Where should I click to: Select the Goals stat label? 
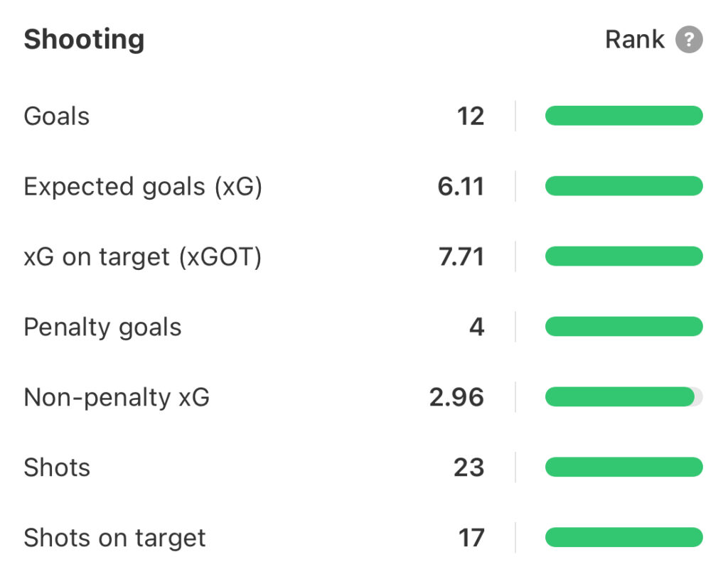coord(57,116)
